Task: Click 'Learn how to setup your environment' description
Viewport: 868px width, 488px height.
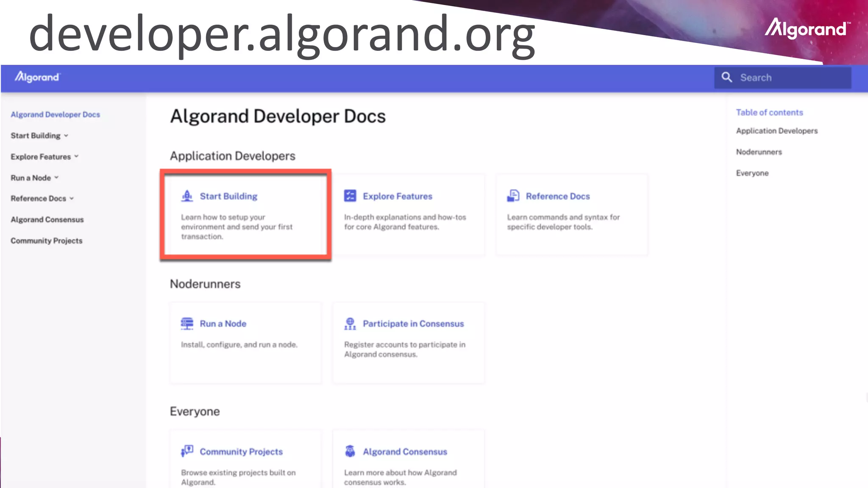Action: [x=237, y=227]
